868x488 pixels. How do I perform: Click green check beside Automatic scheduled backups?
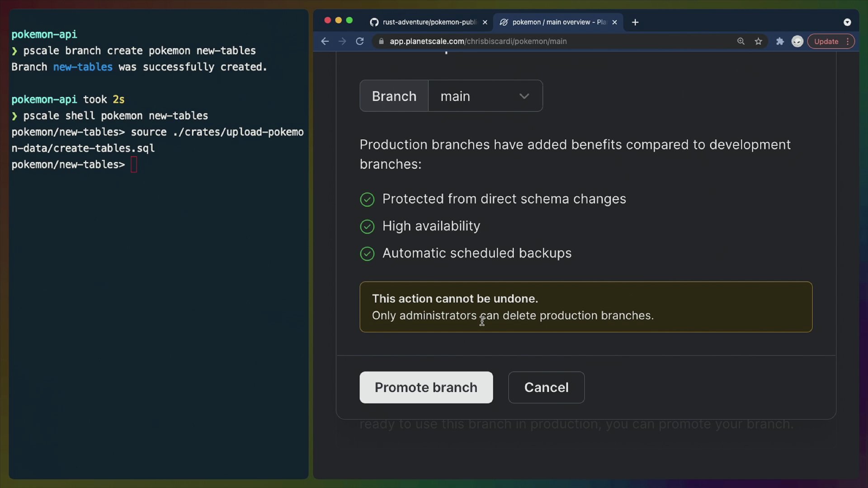367,253
